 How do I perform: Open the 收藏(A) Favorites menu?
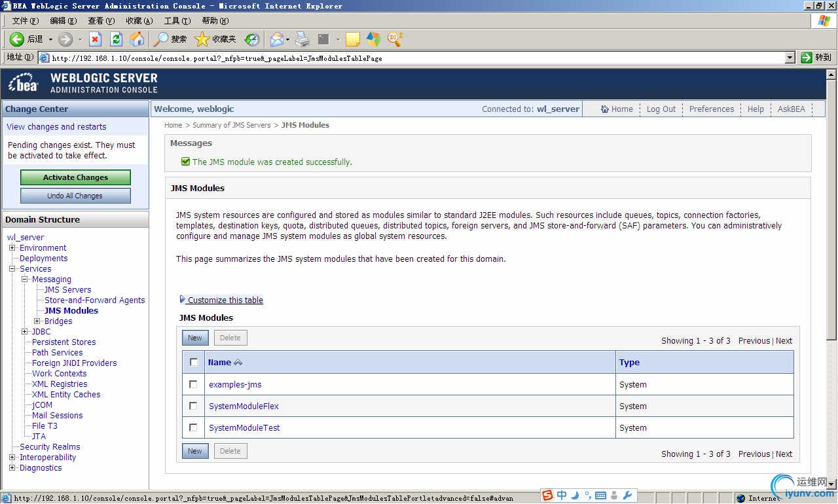(139, 21)
